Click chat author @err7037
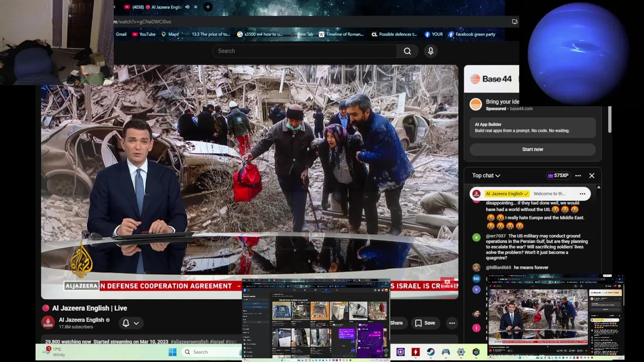The height and width of the screenshot is (362, 644). click(496, 236)
